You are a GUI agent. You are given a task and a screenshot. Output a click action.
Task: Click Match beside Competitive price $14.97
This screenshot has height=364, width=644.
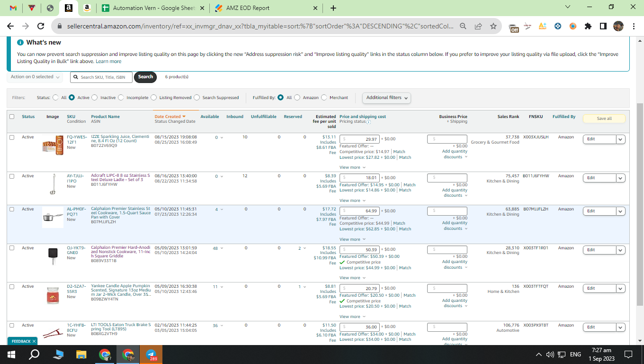[399, 152]
